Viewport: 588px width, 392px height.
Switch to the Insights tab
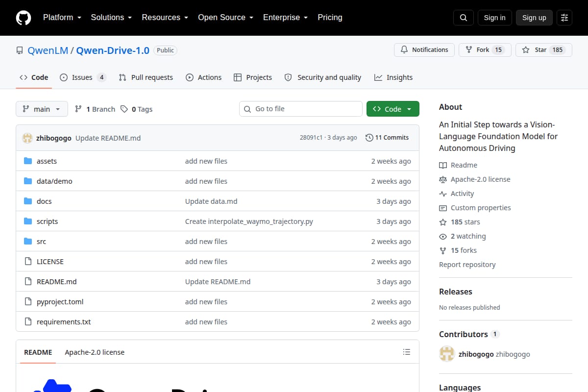point(393,77)
